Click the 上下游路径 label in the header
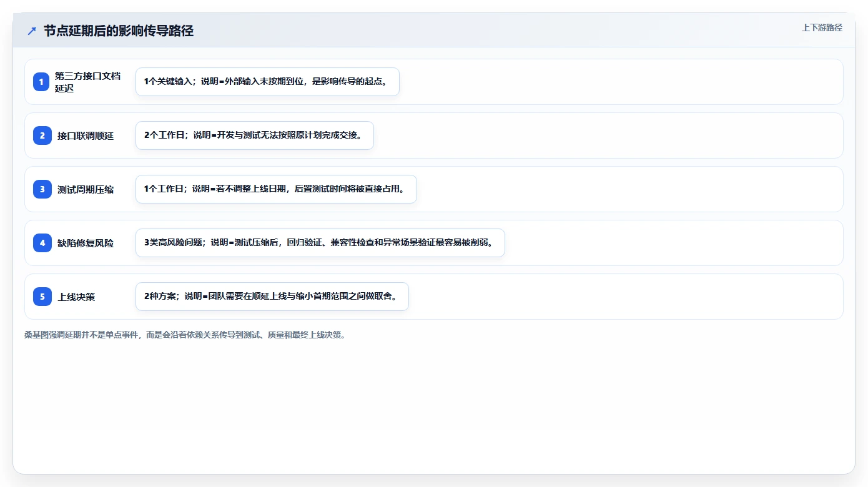 [x=822, y=27]
